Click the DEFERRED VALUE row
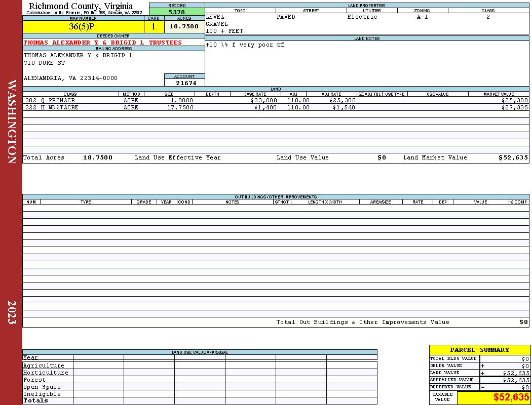Screen dimensions: 532x405 pos(479,387)
